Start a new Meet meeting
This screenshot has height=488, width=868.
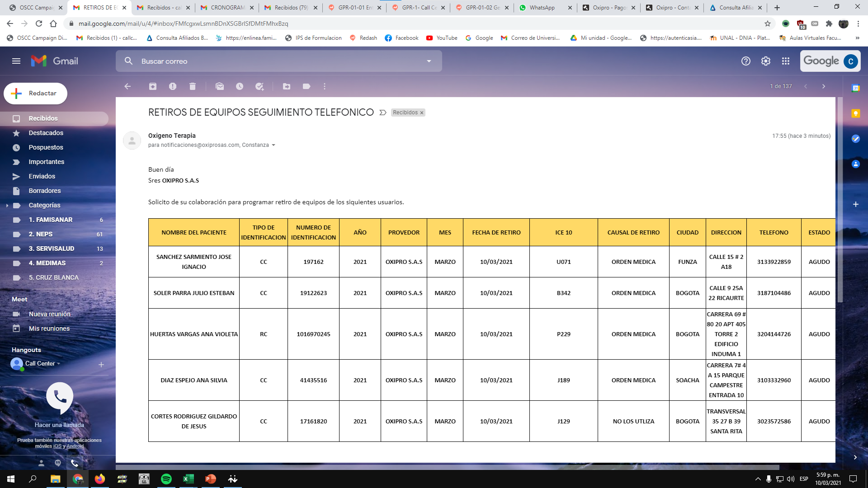click(x=50, y=314)
